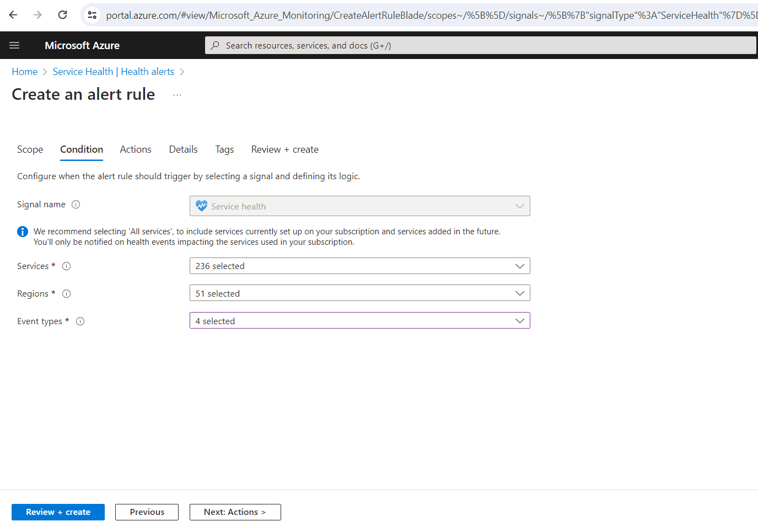Click the 'Configure when the alert rule should trigger' text
Viewport: 758px width, 532px height.
189,176
